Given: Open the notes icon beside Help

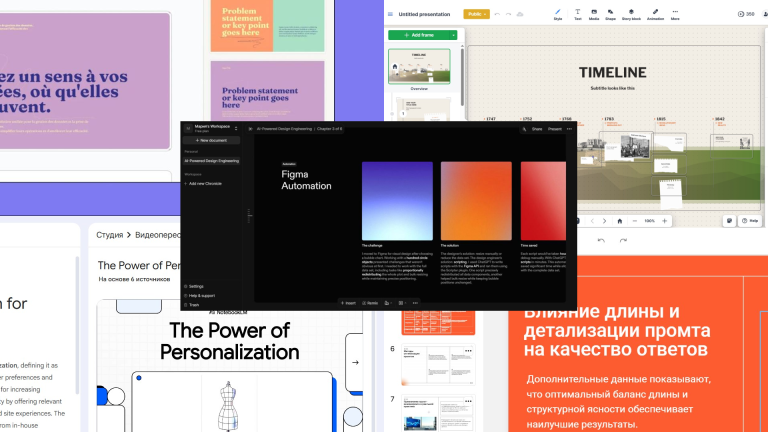Looking at the screenshot, I should (x=729, y=221).
